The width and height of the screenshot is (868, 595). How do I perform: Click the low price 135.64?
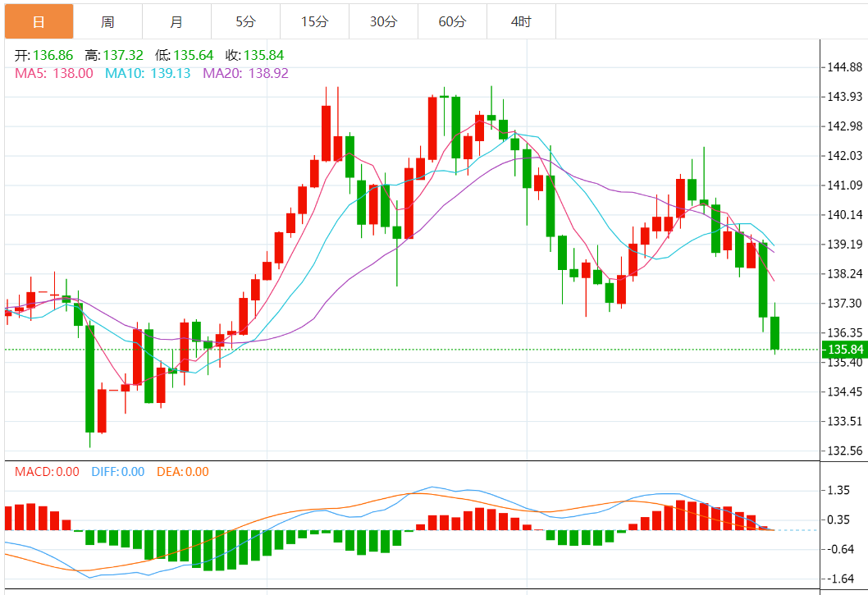pyautogui.click(x=193, y=56)
